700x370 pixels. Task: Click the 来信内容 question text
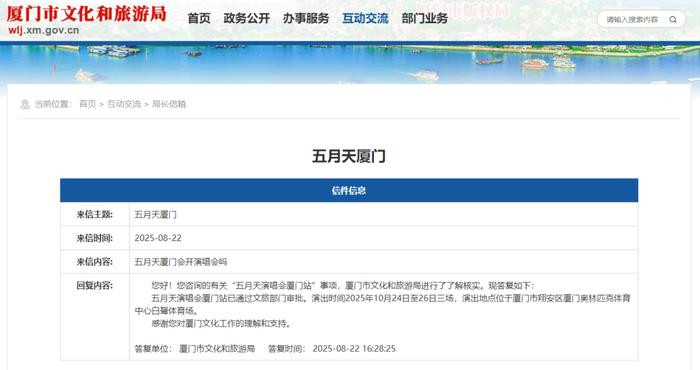point(181,262)
